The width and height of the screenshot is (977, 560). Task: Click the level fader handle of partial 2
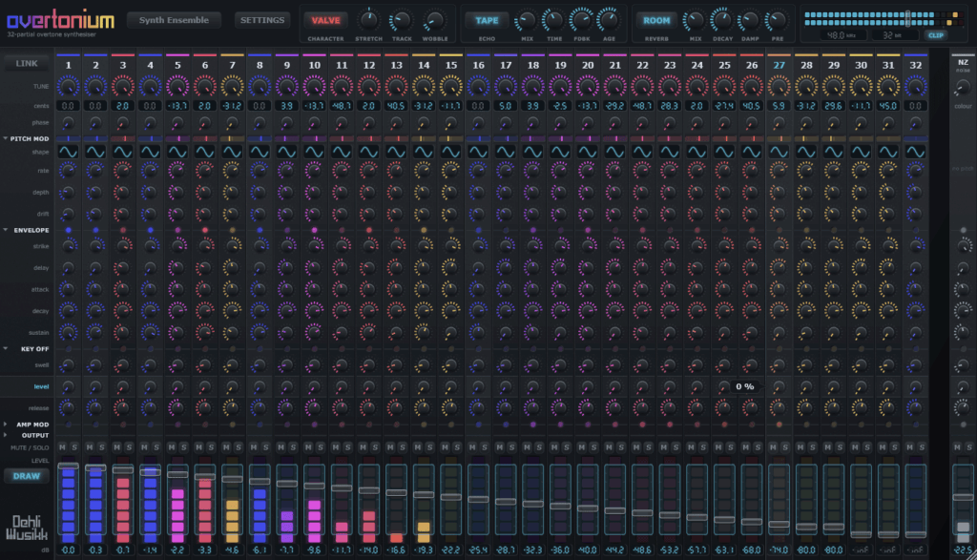95,467
